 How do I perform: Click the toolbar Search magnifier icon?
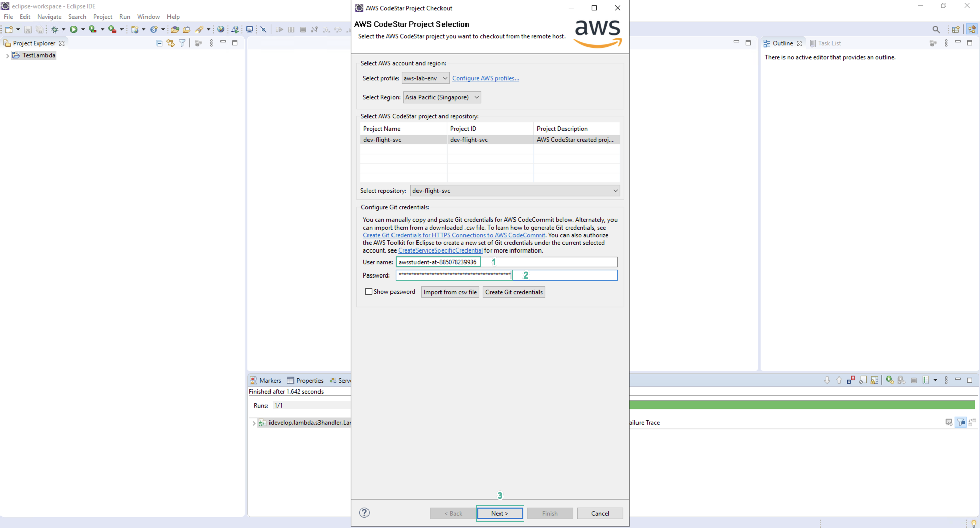click(936, 29)
